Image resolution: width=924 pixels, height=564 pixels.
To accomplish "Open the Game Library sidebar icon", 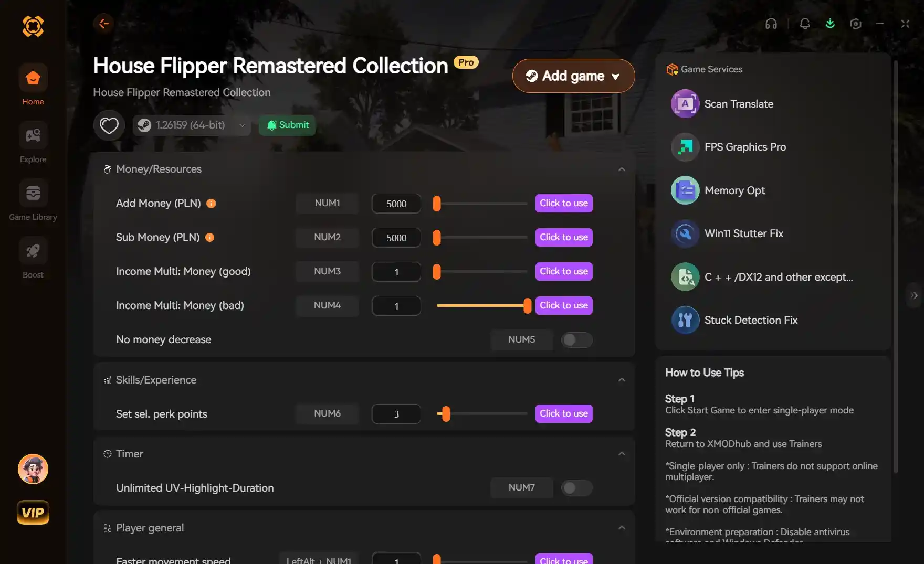I will point(33,194).
